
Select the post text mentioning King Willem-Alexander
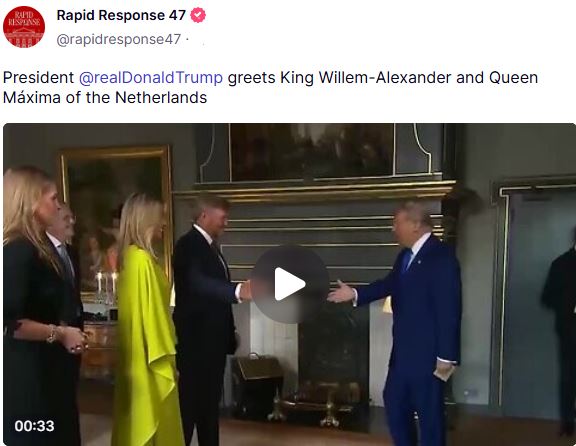click(270, 87)
